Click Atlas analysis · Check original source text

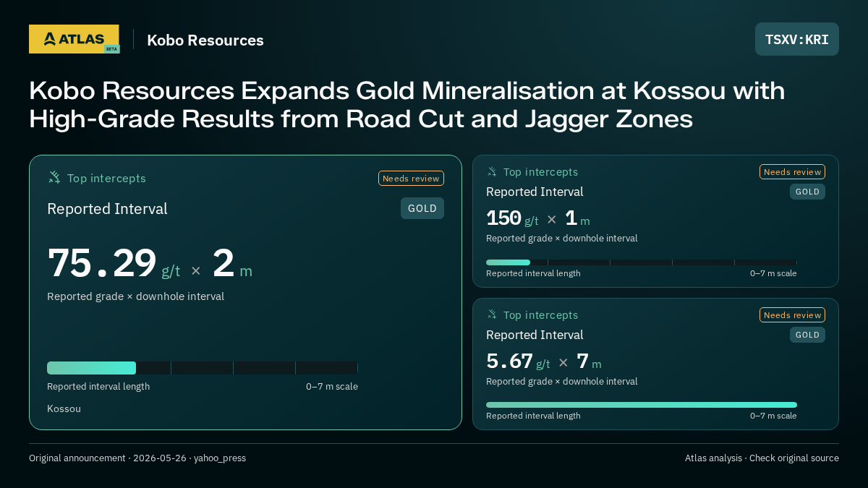click(x=762, y=458)
